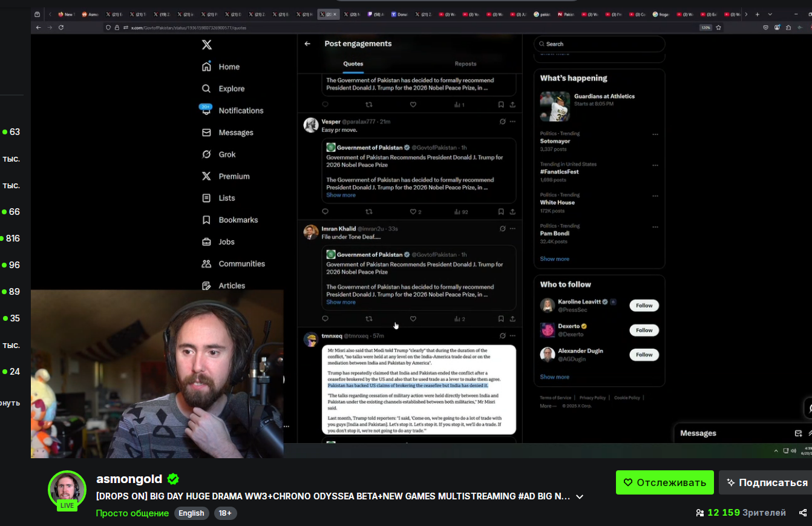Expand Show more in Imran Khalid's quoted post
Screen dimensions: 812x526
[x=341, y=302]
